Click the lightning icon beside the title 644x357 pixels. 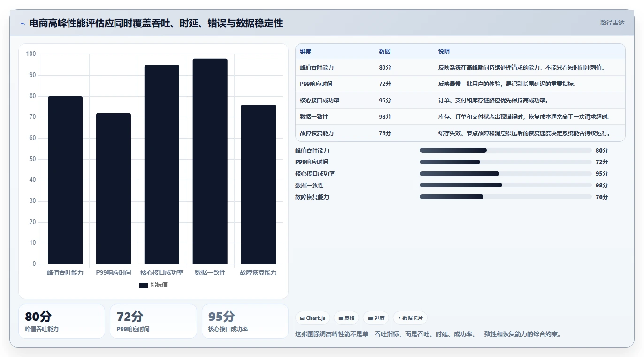pyautogui.click(x=22, y=23)
